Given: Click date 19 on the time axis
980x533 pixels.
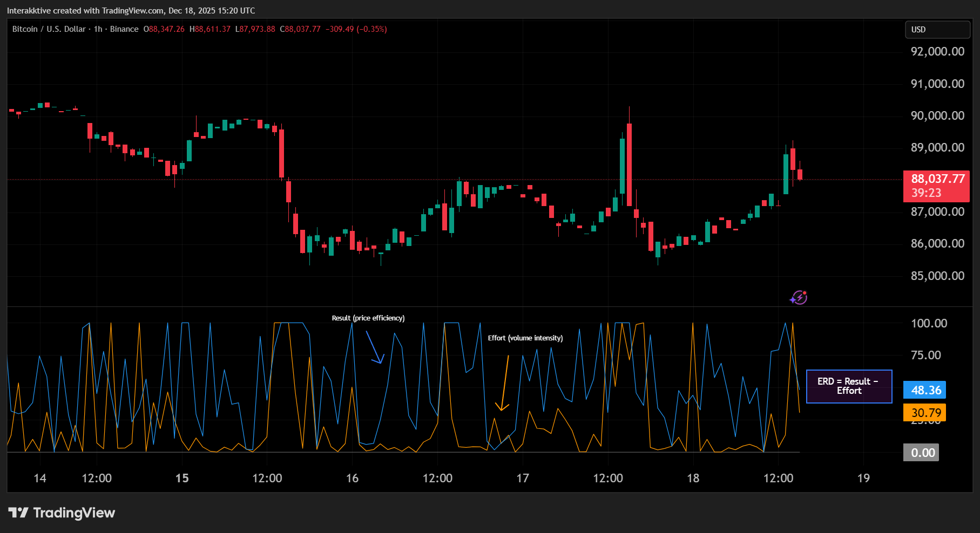Looking at the screenshot, I should (x=863, y=478).
